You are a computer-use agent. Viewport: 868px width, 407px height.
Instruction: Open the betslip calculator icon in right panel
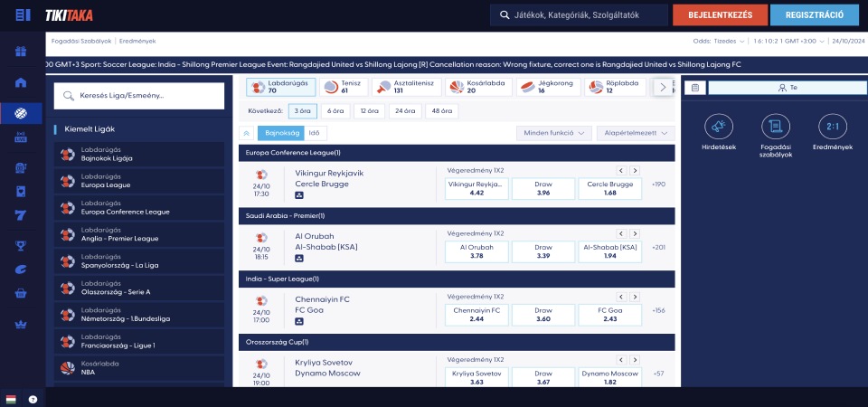coord(695,88)
